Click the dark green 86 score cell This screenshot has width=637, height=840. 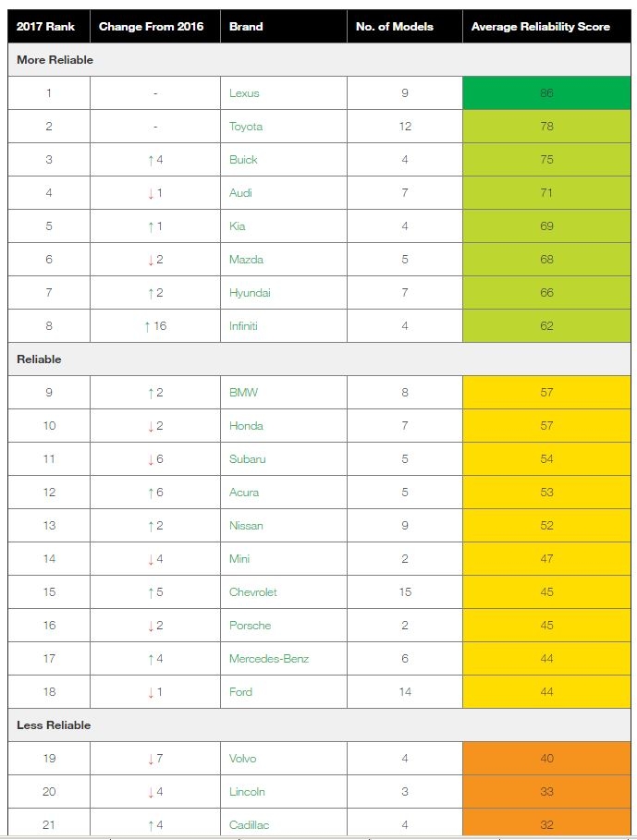pyautogui.click(x=546, y=93)
